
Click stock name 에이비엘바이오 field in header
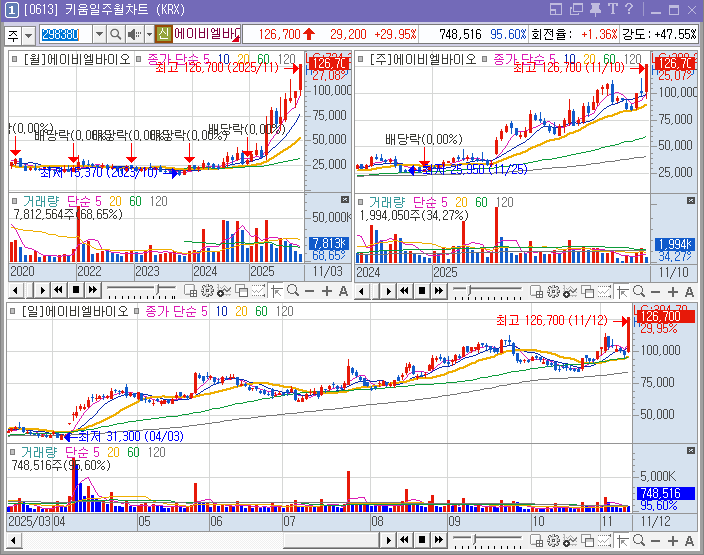(x=207, y=34)
